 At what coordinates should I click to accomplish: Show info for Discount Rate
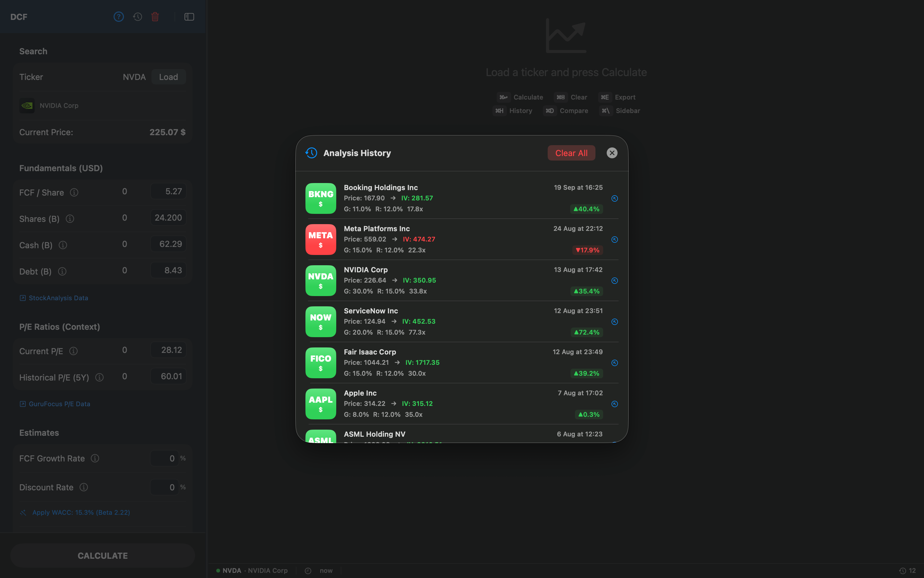pos(84,487)
